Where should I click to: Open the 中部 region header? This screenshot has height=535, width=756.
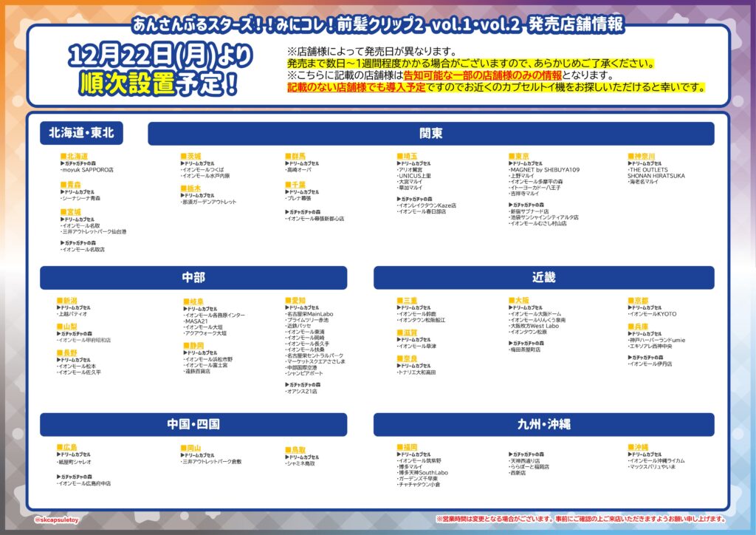tap(193, 278)
